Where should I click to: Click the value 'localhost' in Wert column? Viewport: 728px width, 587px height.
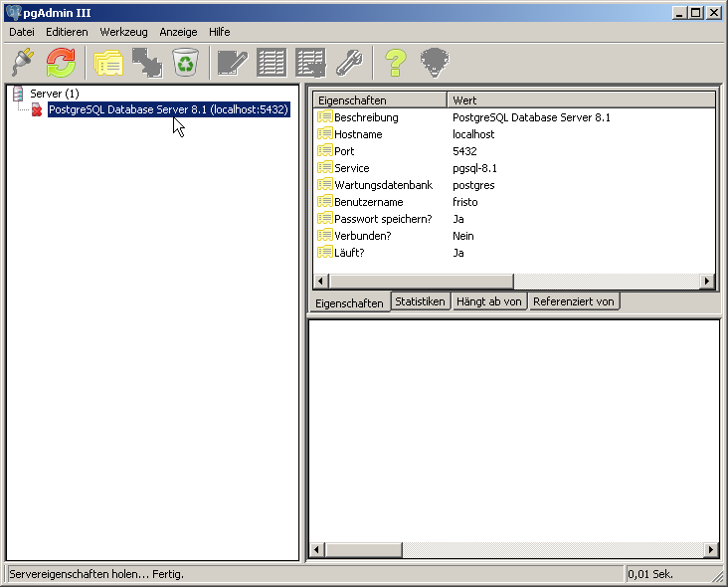click(x=473, y=134)
